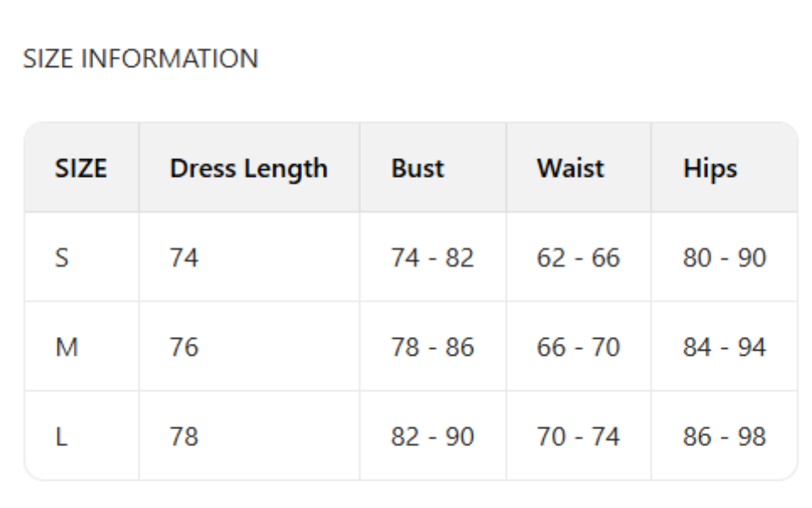Click the Dress Length column header

click(249, 168)
